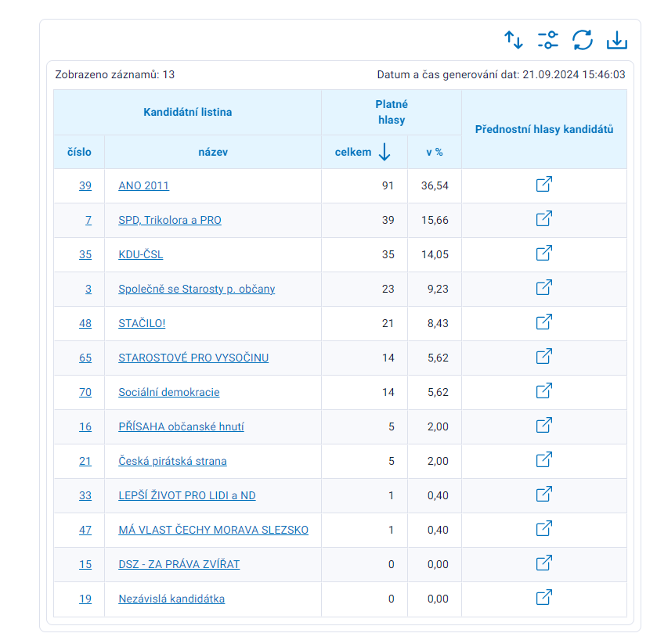This screenshot has height=644, width=657.
Task: Click list number 21 link
Action: (85, 461)
